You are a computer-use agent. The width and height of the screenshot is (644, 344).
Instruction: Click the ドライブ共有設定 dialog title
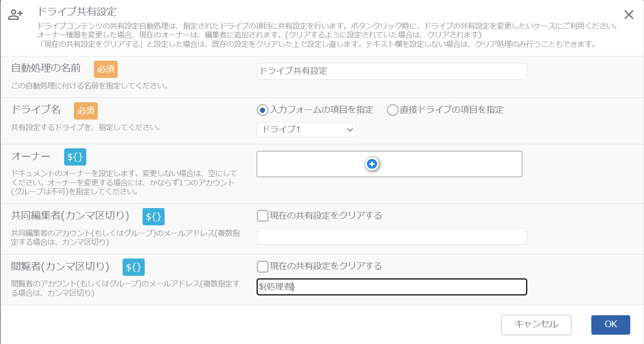click(77, 12)
